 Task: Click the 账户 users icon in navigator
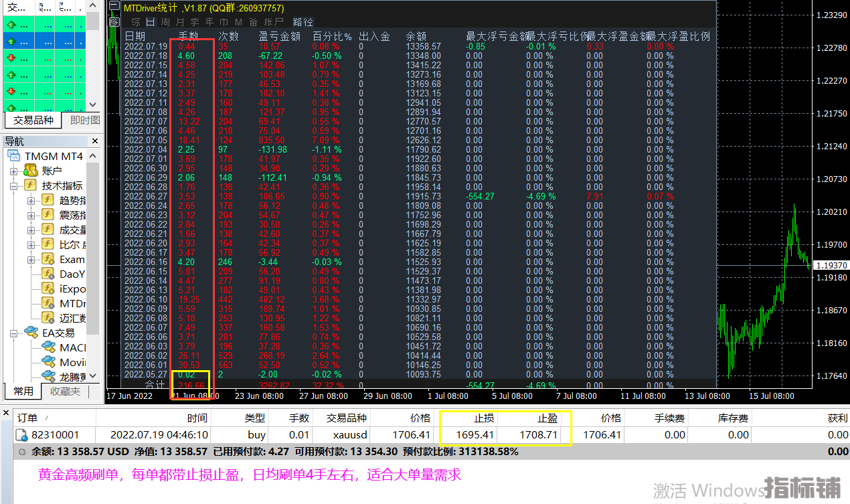pos(30,171)
